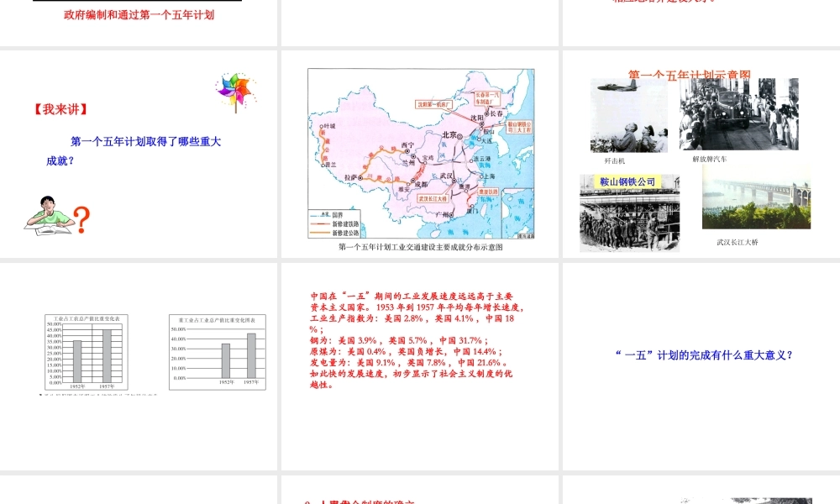Viewport: 840px width, 504px height.
Task: Click the fighter jet photo
Action: (629, 116)
